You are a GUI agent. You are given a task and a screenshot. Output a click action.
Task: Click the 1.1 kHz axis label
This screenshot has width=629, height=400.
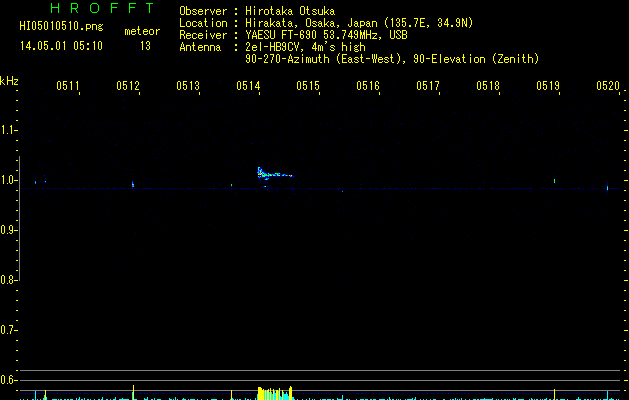[8, 130]
